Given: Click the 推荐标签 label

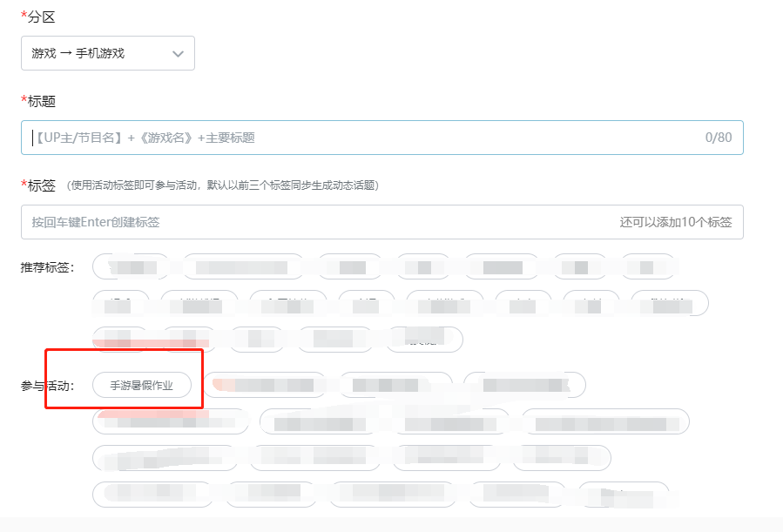Looking at the screenshot, I should (x=47, y=267).
